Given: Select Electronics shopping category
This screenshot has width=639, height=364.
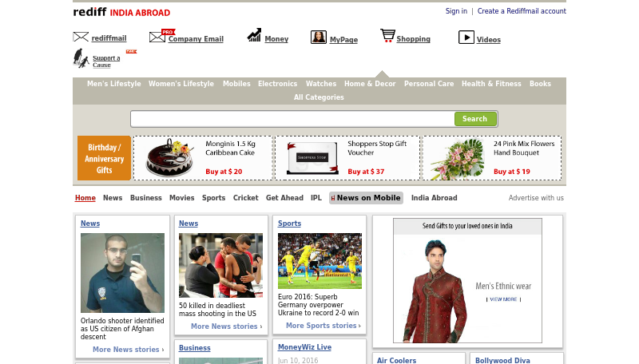Looking at the screenshot, I should point(277,84).
